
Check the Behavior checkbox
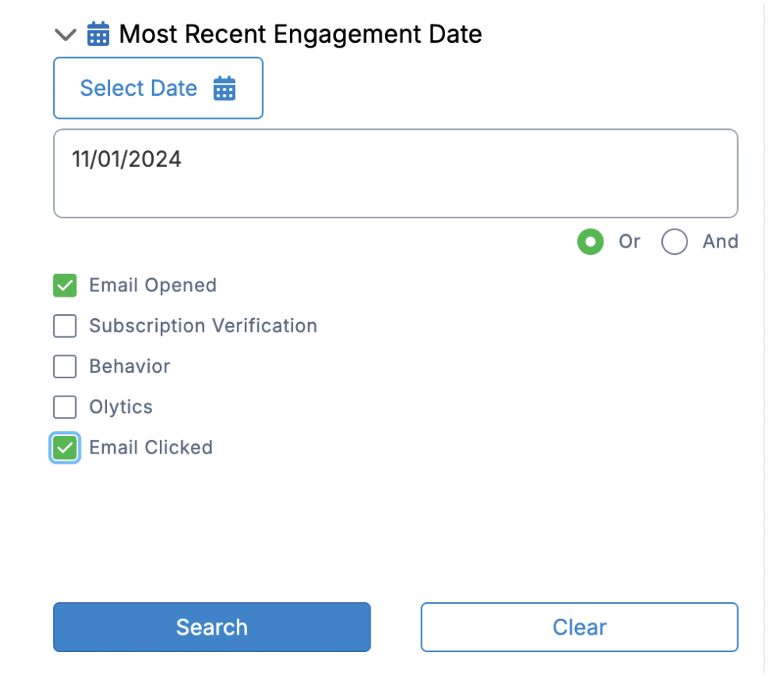[65, 366]
